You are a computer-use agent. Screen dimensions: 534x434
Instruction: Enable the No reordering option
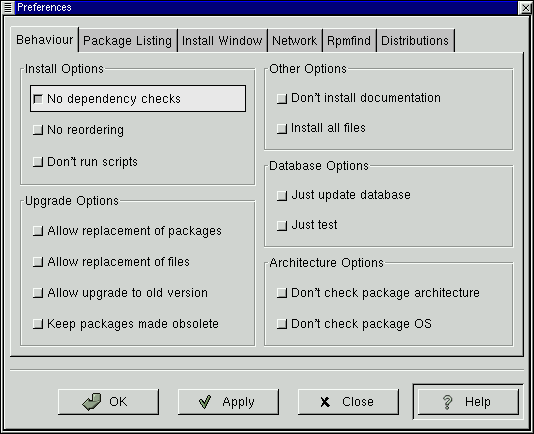[x=78, y=130]
